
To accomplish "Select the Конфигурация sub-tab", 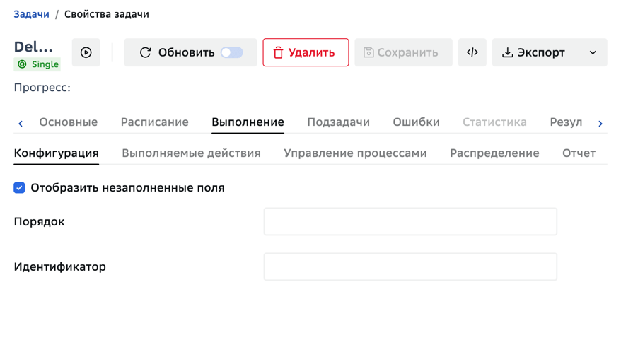I will click(x=57, y=153).
